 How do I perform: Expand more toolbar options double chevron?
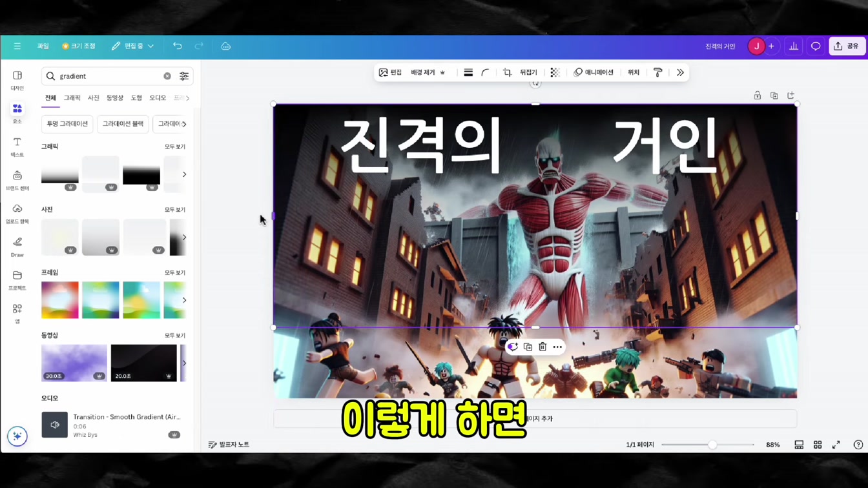680,73
